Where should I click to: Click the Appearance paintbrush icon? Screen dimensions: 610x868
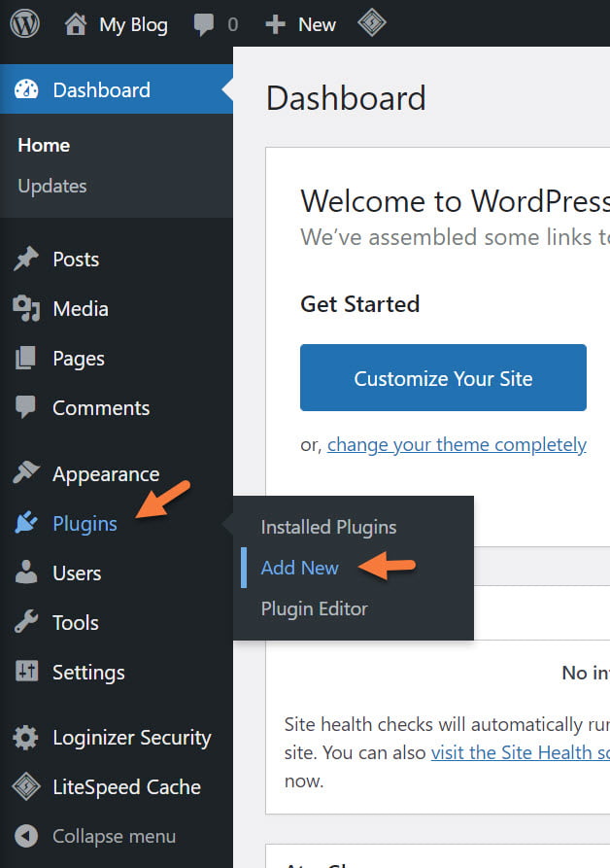click(x=26, y=474)
